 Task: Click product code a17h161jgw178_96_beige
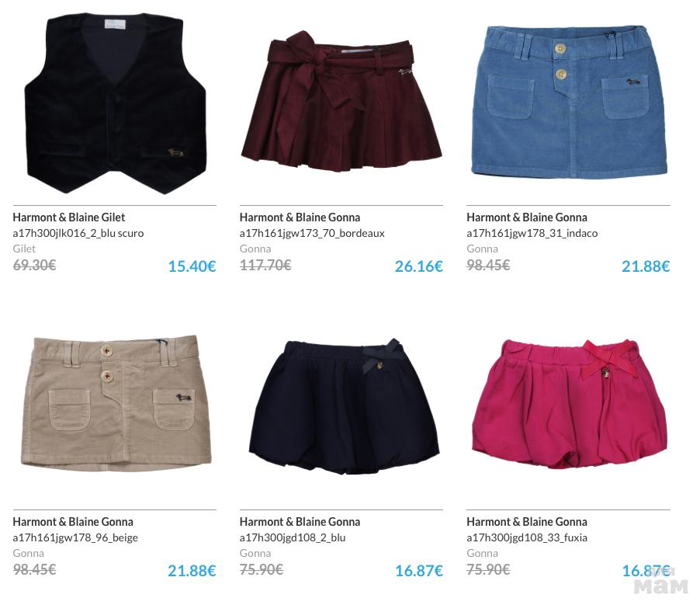coord(75,537)
